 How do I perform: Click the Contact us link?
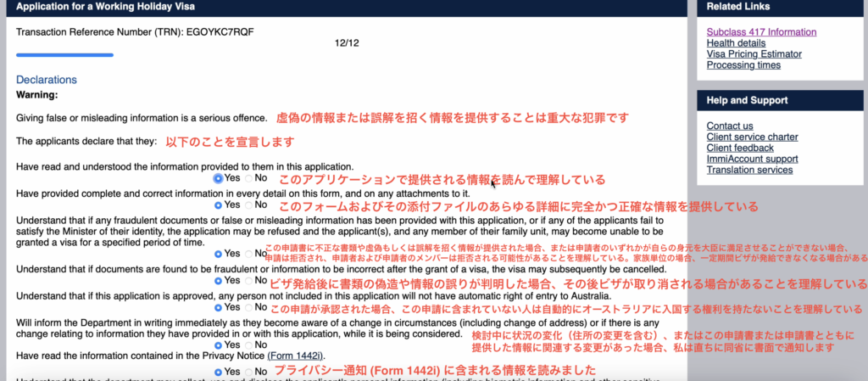click(x=729, y=126)
